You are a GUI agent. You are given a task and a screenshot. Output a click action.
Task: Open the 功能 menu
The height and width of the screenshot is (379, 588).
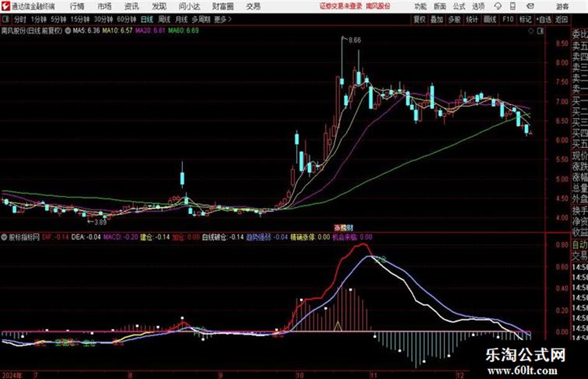(x=421, y=6)
